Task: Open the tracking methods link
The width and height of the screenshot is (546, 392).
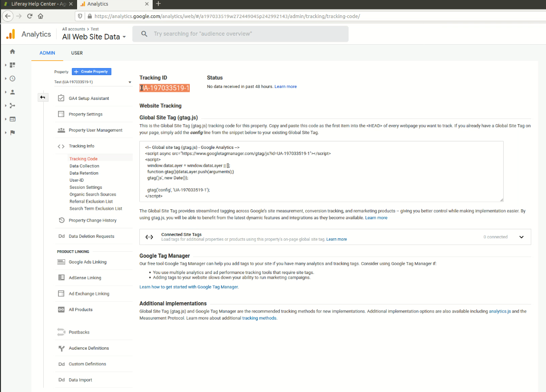Action: tap(259, 318)
